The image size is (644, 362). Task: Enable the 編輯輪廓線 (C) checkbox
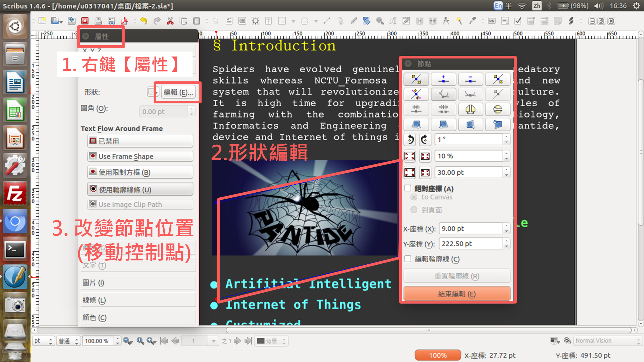(x=408, y=259)
